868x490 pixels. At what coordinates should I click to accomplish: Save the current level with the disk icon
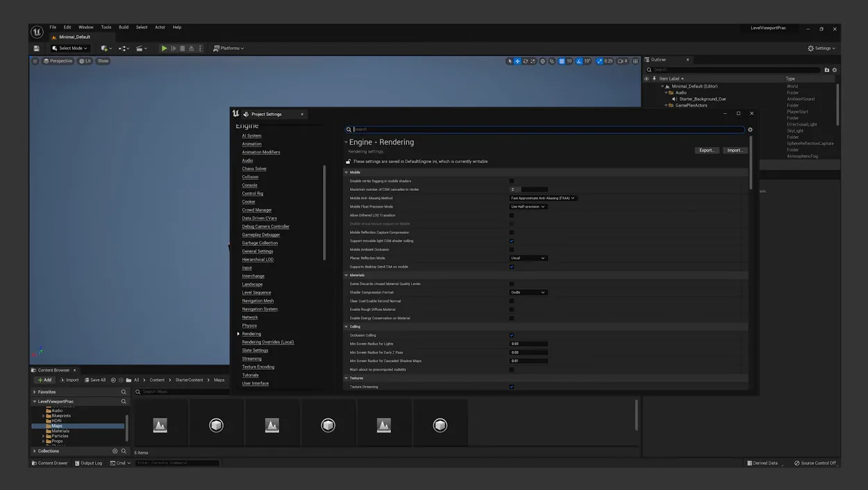click(x=36, y=49)
